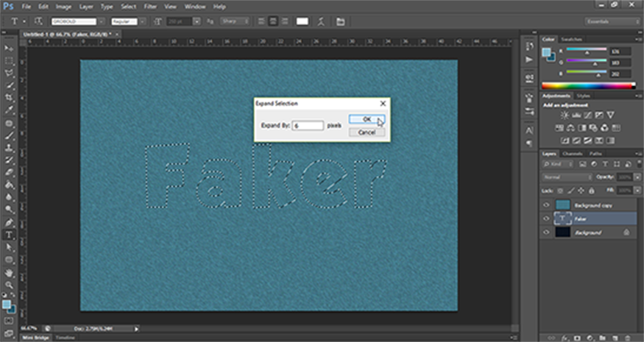Switch to the Styles tab
This screenshot has height=342, width=644.
tap(583, 96)
